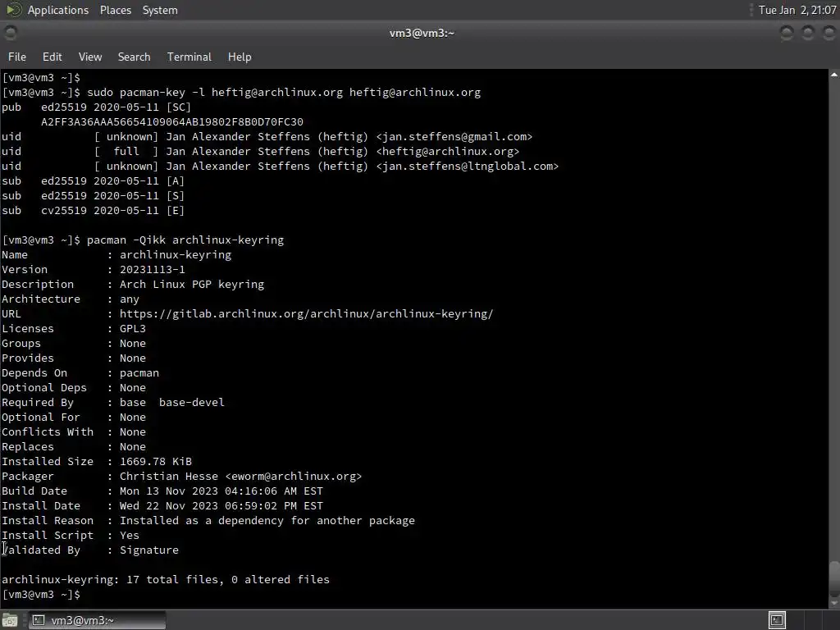Click the vm3@vm3:~ taskbar button

(x=97, y=620)
